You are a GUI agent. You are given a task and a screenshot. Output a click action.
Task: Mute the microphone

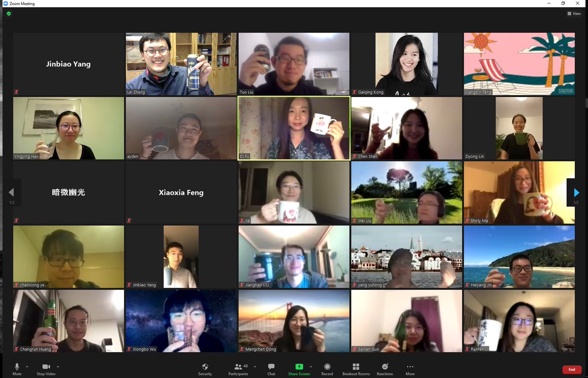[x=17, y=369]
